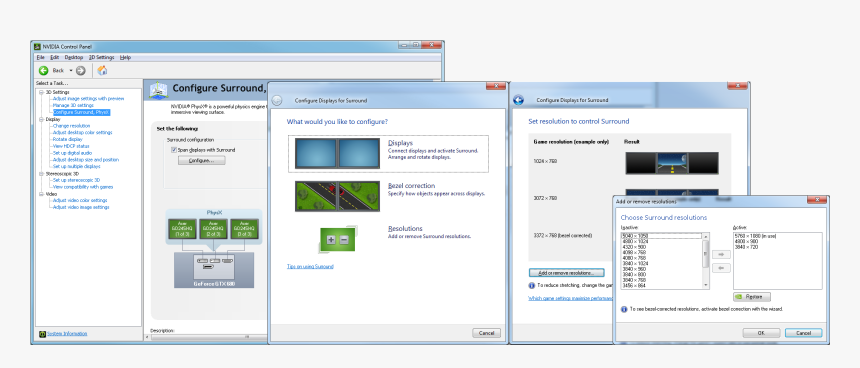
Task: Click Add or remove resolutions... button
Action: point(566,273)
